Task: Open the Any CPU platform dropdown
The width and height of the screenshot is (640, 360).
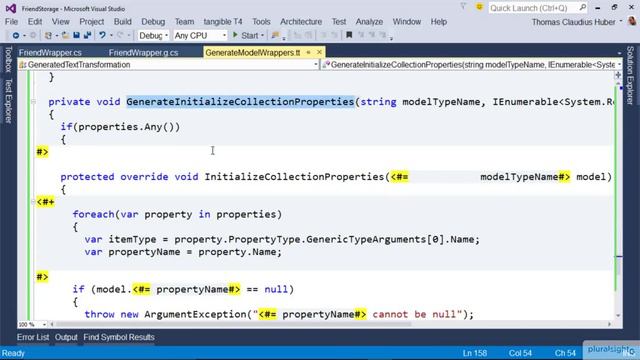Action: pos(200,36)
